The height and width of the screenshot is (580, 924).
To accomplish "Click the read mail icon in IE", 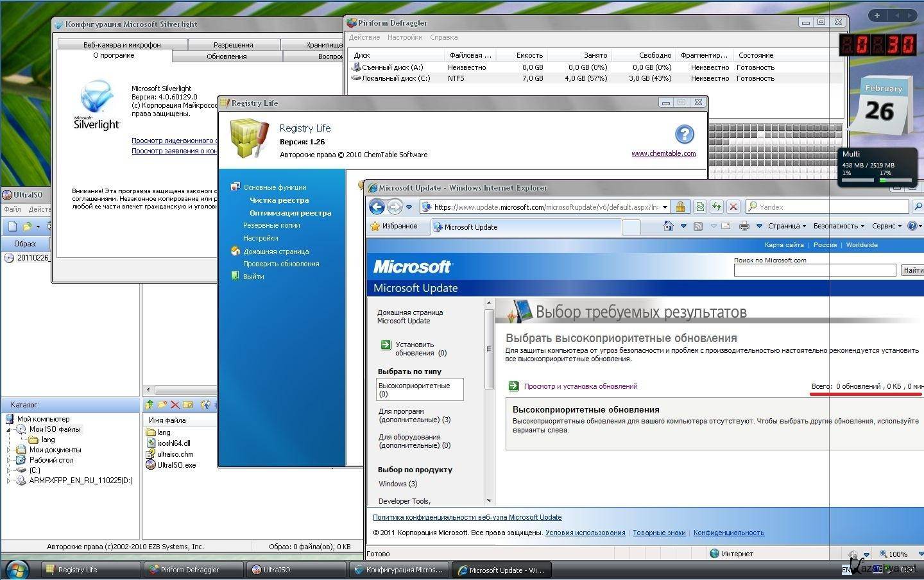I will (x=726, y=226).
